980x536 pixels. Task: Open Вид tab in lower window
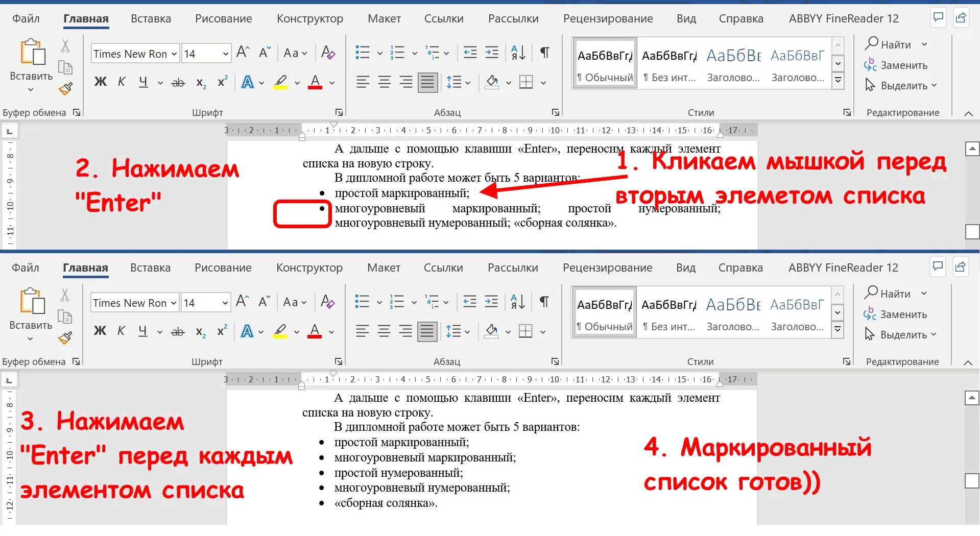[x=686, y=268]
